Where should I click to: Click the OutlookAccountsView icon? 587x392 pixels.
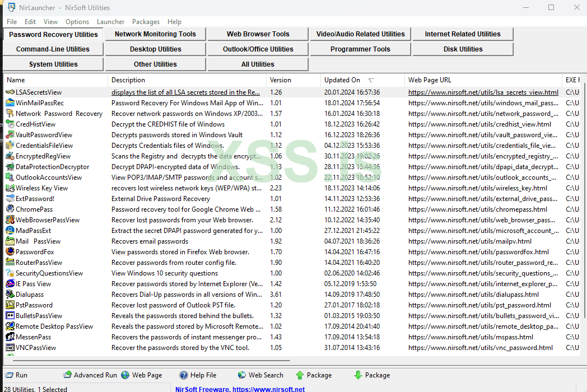coord(10,177)
